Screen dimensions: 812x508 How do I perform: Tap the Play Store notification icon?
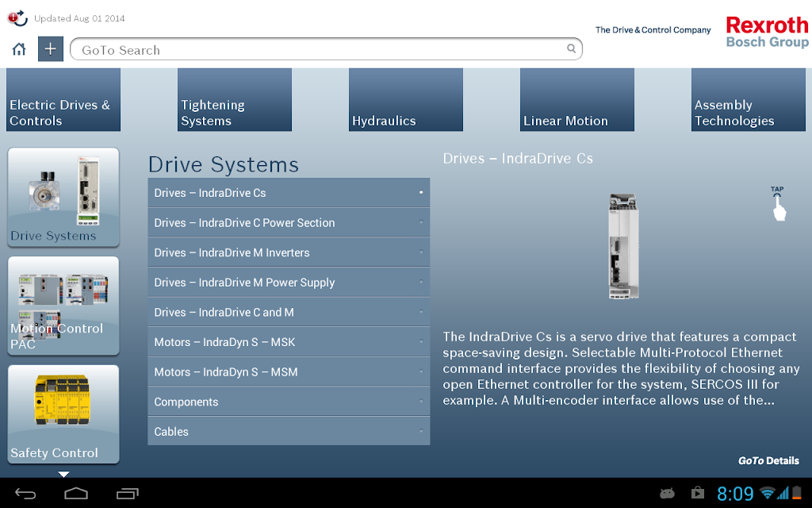(698, 492)
